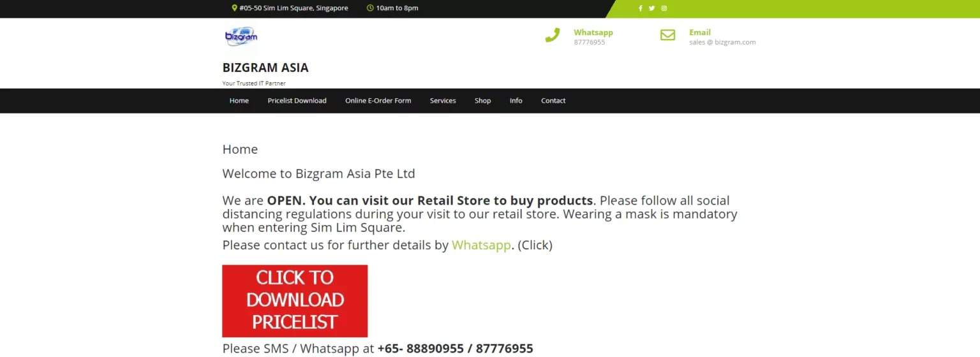
Task: Click the green envelope email icon
Action: 667,35
